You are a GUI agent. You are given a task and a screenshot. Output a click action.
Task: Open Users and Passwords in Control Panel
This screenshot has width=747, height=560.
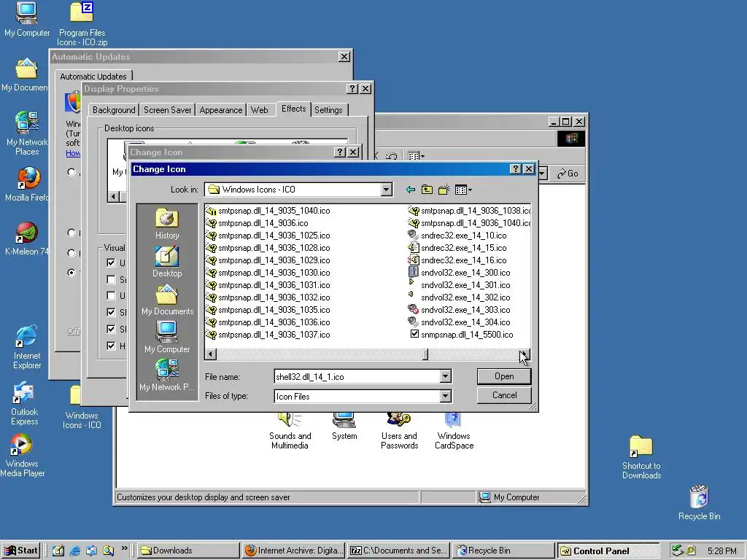tap(399, 432)
